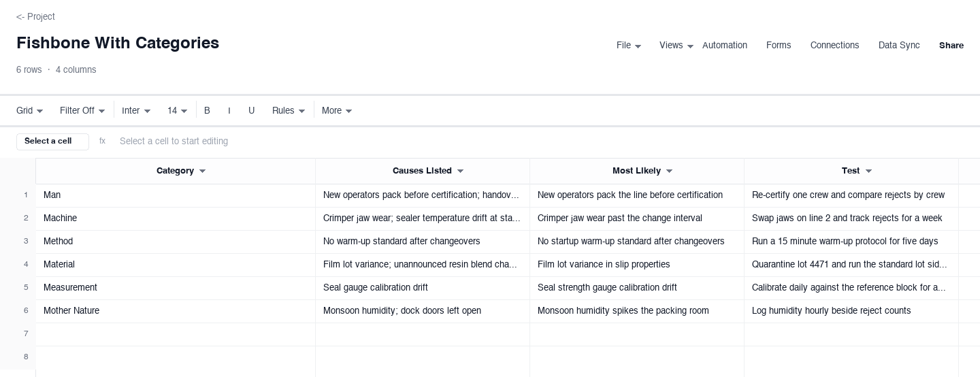
Task: Select the cell 'Method'
Action: (176, 242)
